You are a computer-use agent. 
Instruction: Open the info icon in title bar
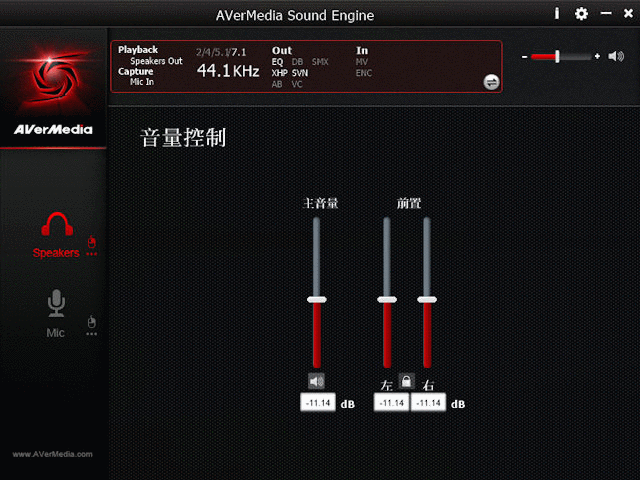556,14
